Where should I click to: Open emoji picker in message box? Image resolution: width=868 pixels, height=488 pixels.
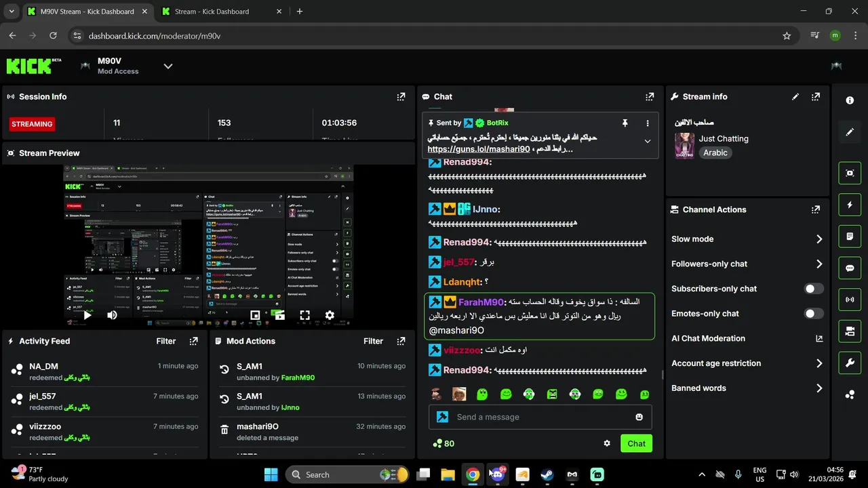pyautogui.click(x=639, y=417)
